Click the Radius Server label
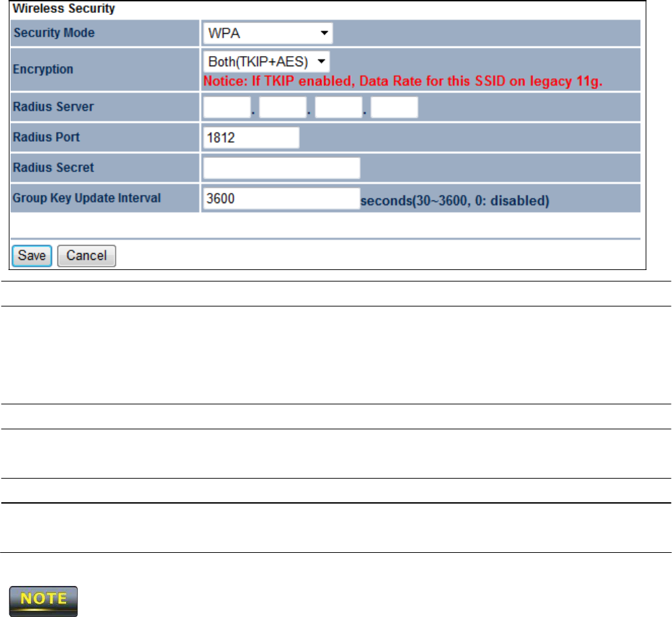This screenshot has height=617, width=672. pos(53,107)
